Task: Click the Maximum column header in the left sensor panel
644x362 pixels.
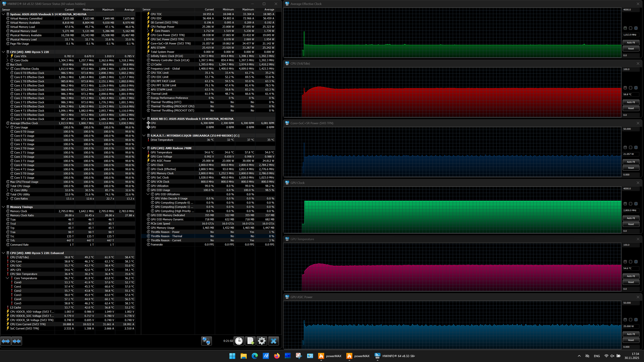Action: [108, 10]
